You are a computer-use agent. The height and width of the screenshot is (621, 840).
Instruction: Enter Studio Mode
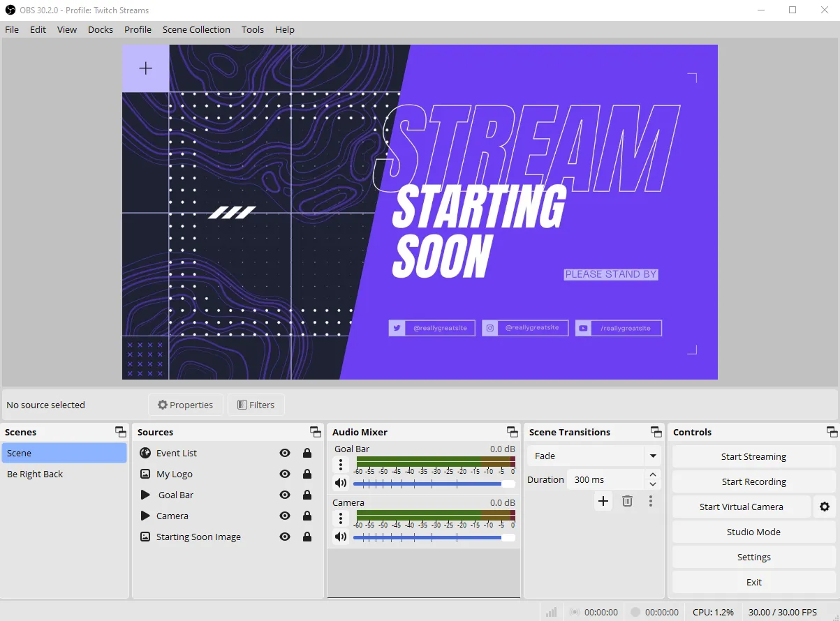click(x=753, y=532)
